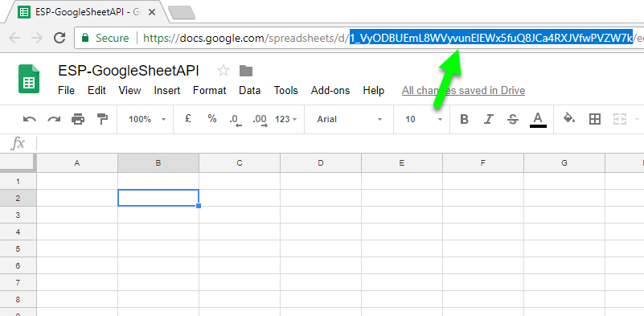Format as currency with £ icon

(188, 119)
